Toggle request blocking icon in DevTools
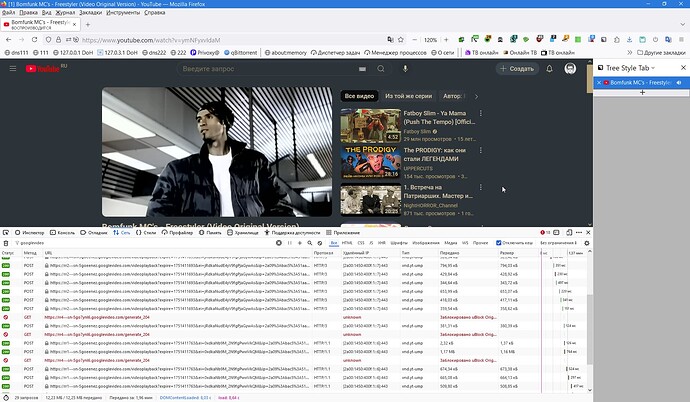The height and width of the screenshot is (402, 690). 320,243
